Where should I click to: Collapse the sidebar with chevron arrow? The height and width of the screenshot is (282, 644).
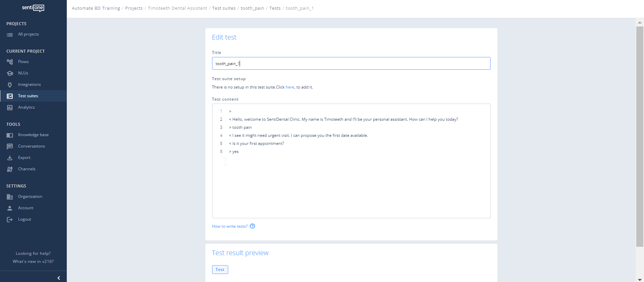click(59, 278)
